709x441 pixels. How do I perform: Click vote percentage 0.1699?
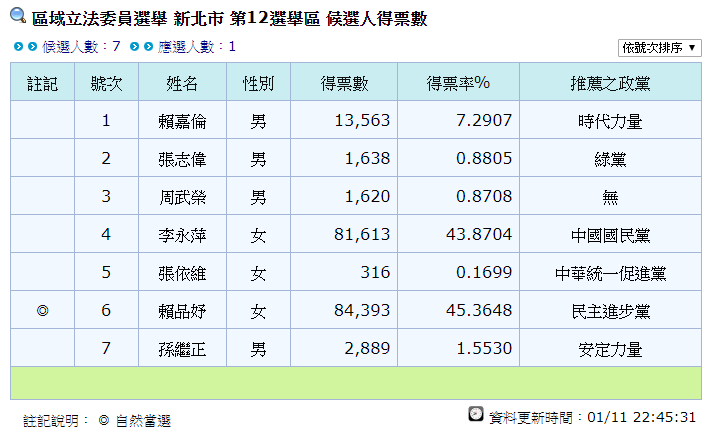[484, 273]
